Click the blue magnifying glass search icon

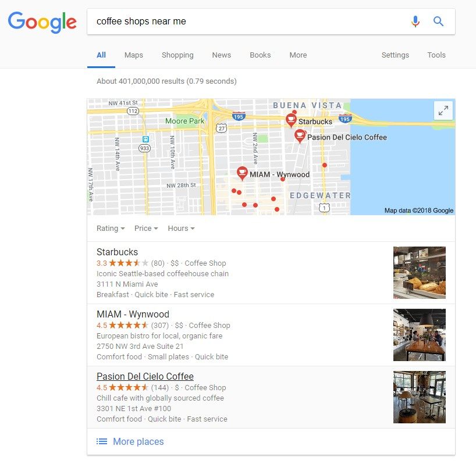(438, 22)
